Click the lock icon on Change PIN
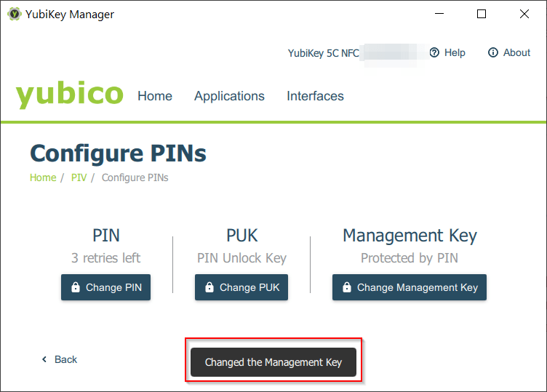 (x=76, y=287)
